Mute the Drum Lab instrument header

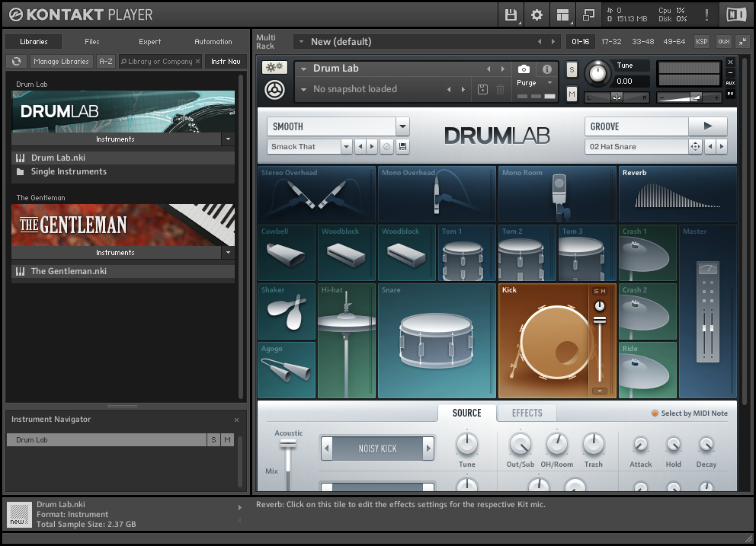[x=572, y=94]
